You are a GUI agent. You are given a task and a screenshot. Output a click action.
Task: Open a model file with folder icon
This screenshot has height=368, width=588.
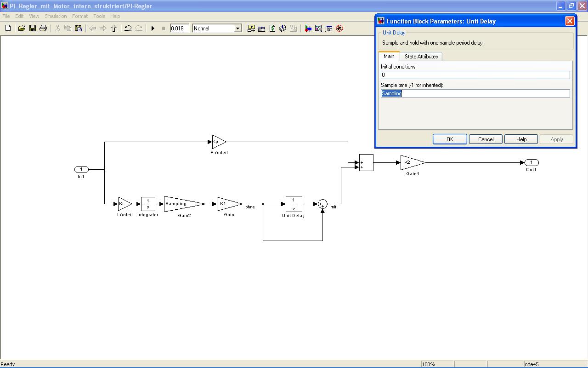22,29
